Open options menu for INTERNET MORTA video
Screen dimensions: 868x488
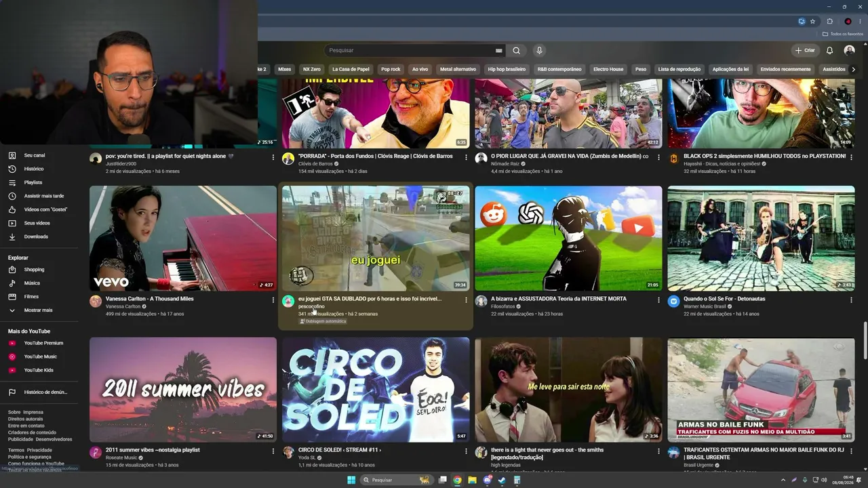[658, 300]
